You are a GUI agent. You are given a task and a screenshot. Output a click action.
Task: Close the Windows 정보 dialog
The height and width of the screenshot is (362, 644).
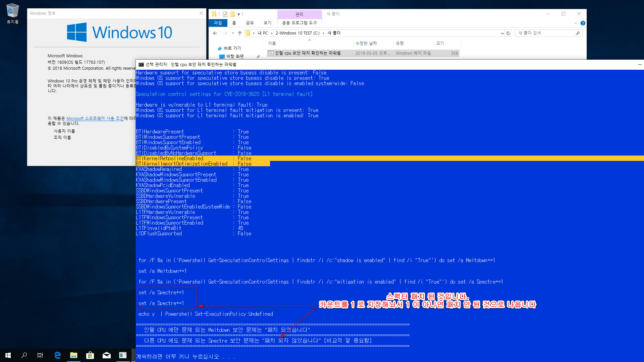point(201,13)
